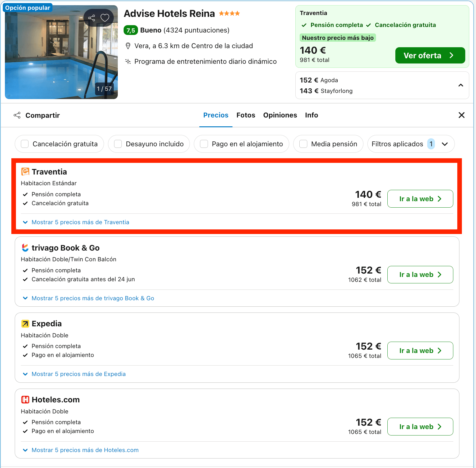Viewport: 476px width, 468px height.
Task: Click Ir a la web for Expedia
Action: tap(420, 351)
